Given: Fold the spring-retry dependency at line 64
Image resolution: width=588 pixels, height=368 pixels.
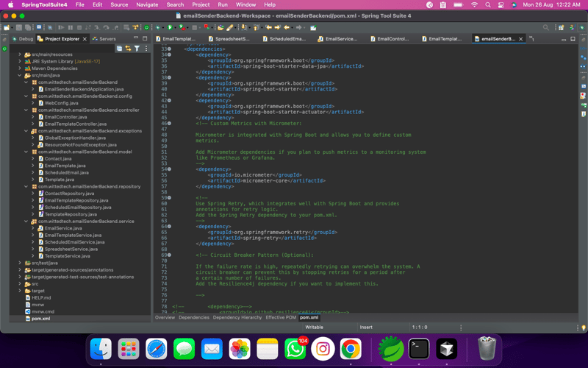Looking at the screenshot, I should click(x=170, y=227).
